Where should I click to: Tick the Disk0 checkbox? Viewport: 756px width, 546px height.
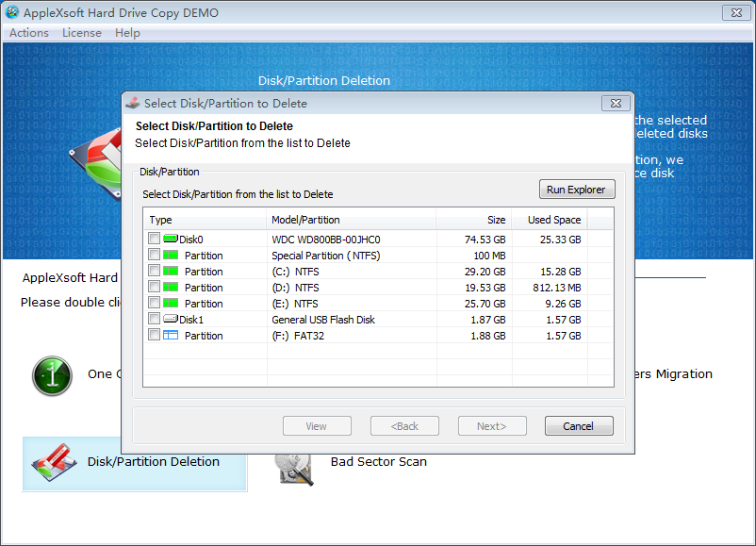point(154,239)
